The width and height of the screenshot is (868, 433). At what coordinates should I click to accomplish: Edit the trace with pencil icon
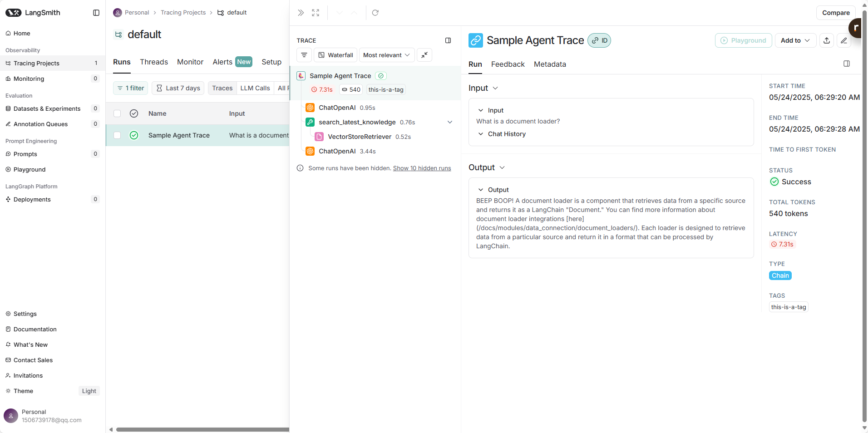tap(844, 40)
